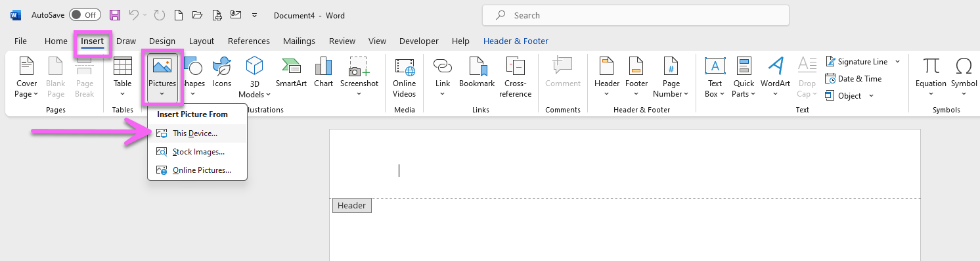Viewport: 980px width, 261px height.
Task: Expand the Object dropdown arrow
Action: pyautogui.click(x=872, y=96)
